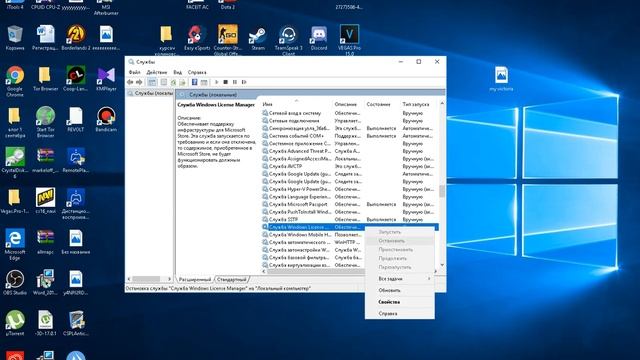The height and width of the screenshot is (360, 640).
Task: Open the TeamSpeak 3 Client desktop shortcut
Action: [x=288, y=40]
